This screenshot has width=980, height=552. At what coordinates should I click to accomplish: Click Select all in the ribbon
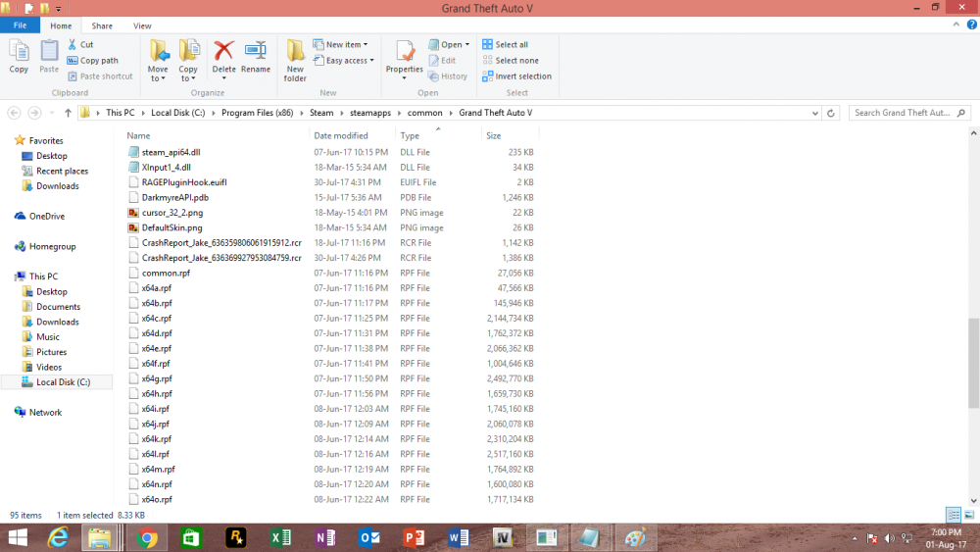click(x=505, y=44)
